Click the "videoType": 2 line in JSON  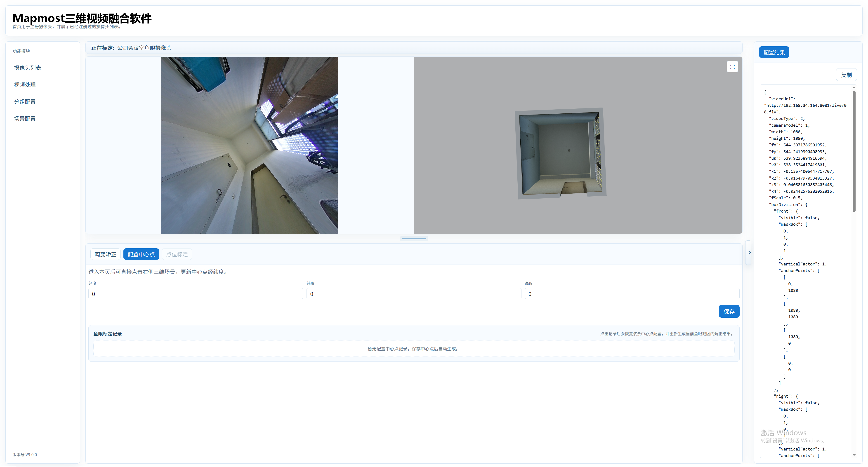pos(787,119)
